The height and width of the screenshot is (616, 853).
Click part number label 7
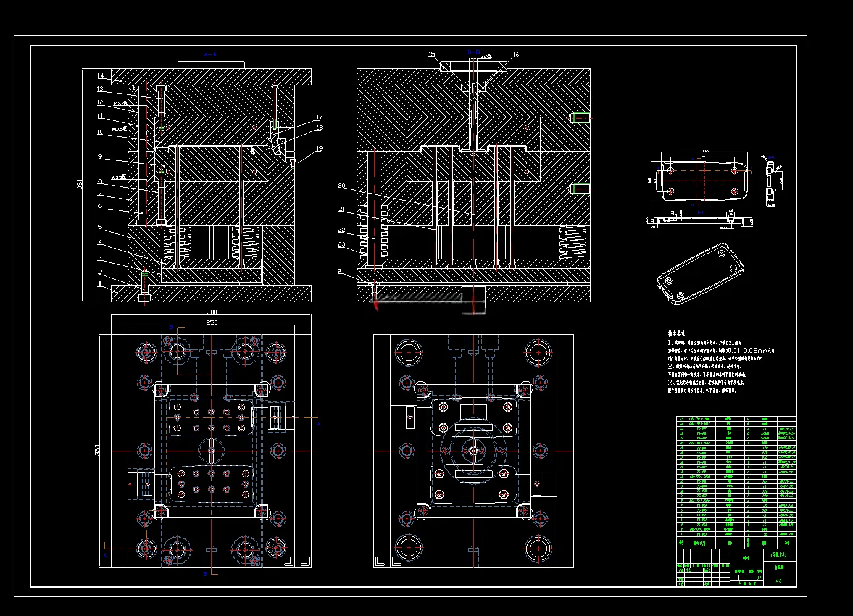[x=100, y=193]
